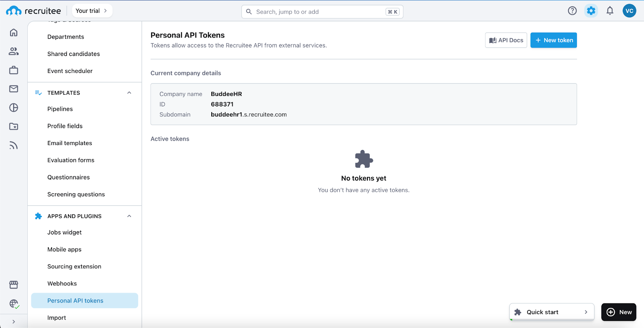Image resolution: width=644 pixels, height=328 pixels.
Task: Focus the Search, jump to or add field
Action: pyautogui.click(x=322, y=12)
